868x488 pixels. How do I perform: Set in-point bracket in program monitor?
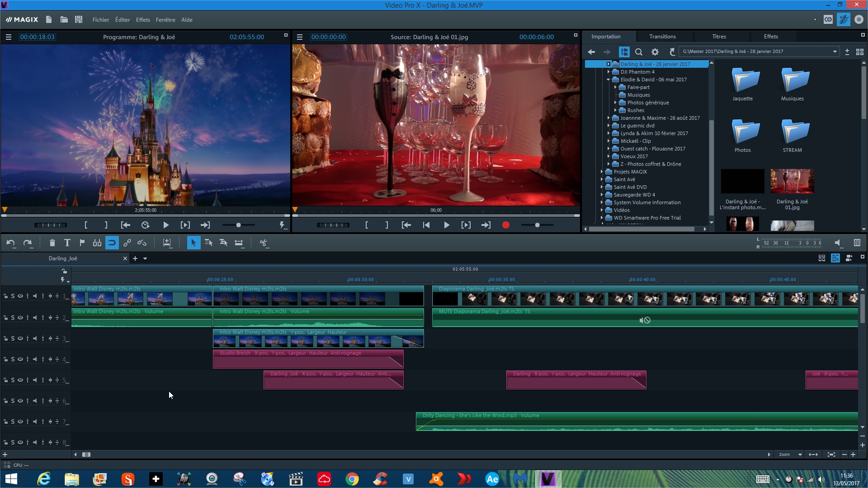tap(86, 225)
